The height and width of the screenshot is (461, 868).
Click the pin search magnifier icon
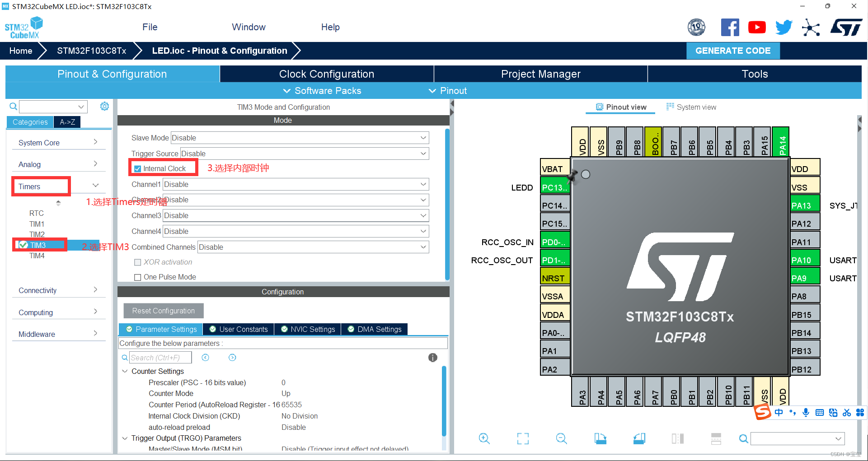pos(743,438)
